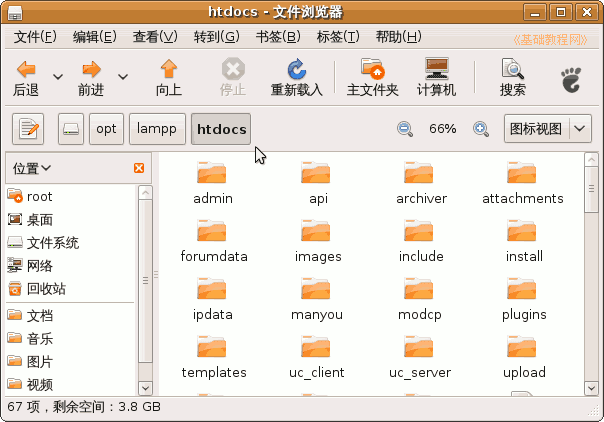Open 书签(B) menu
Viewport: 604px width, 422px height.
(278, 37)
